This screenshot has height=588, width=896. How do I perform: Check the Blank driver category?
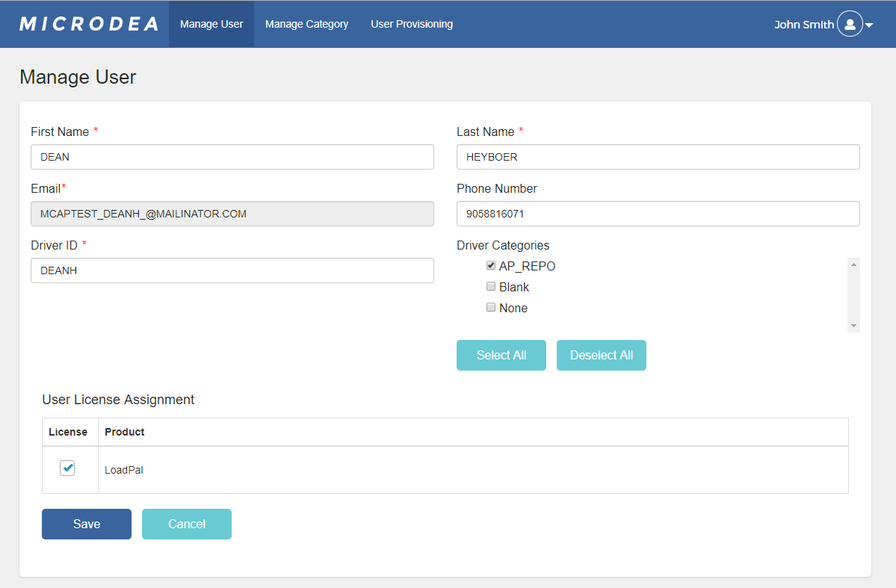(491, 286)
